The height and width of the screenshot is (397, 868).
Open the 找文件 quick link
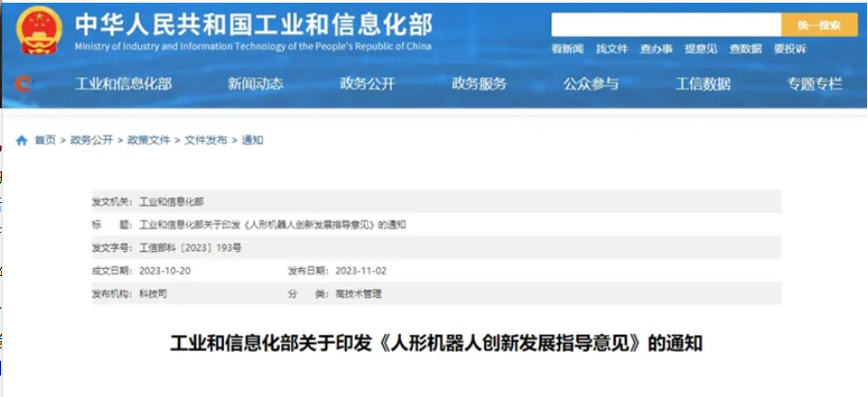click(x=611, y=50)
